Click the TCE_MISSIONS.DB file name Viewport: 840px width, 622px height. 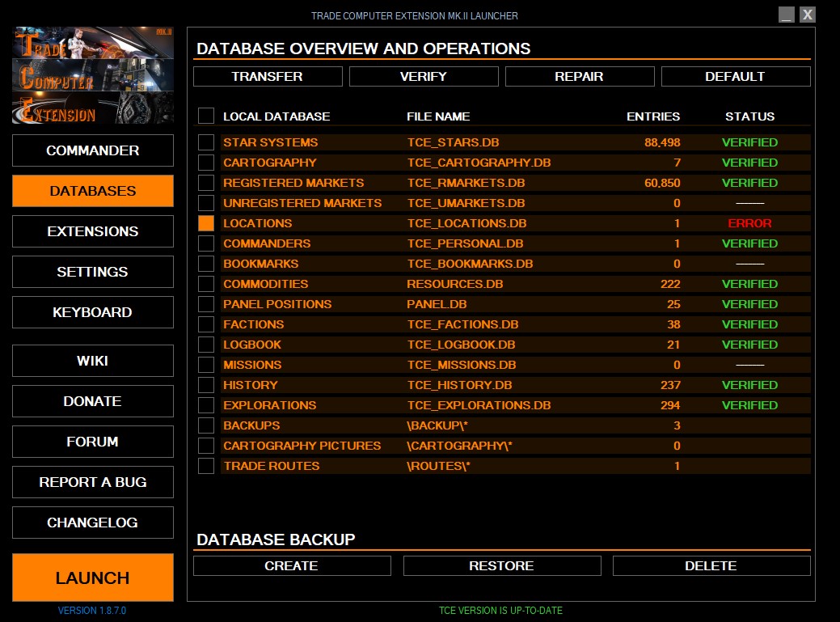click(462, 365)
